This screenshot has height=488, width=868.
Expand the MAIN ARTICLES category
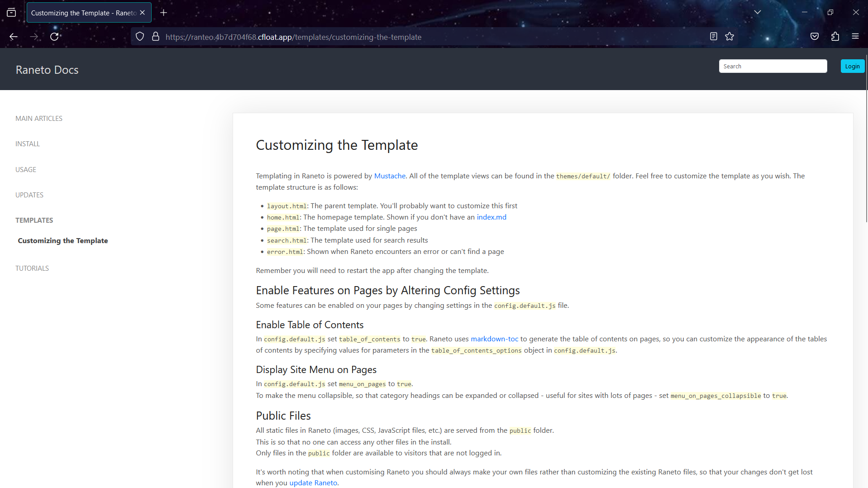(39, 119)
